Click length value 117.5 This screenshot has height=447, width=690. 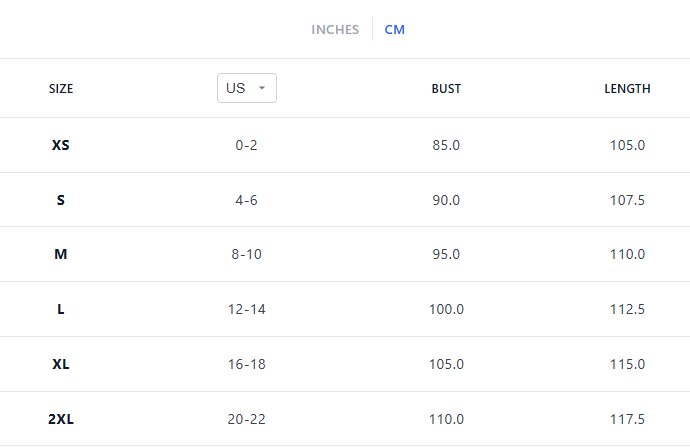tap(627, 419)
